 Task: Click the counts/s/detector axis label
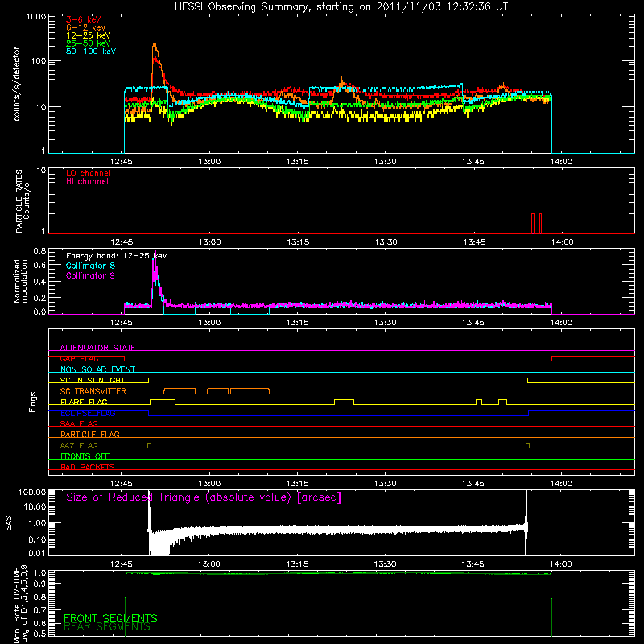click(x=17, y=84)
